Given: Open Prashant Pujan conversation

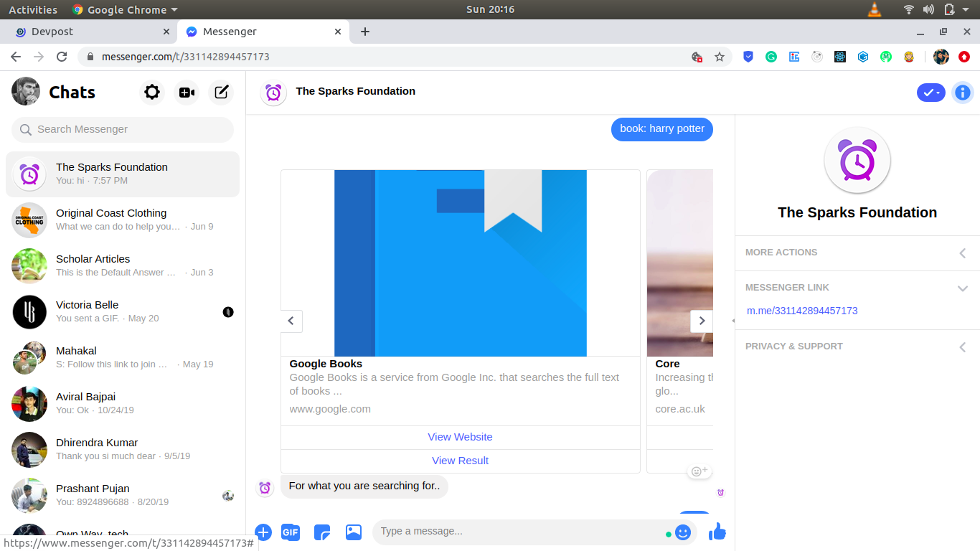Looking at the screenshot, I should [123, 495].
